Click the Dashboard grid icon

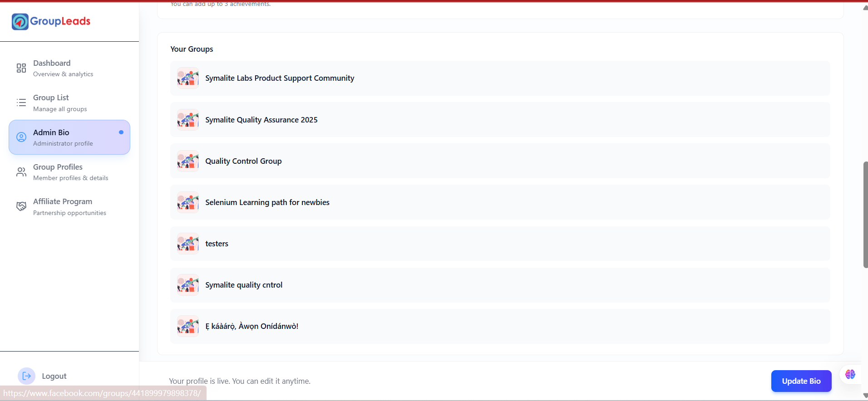point(21,68)
